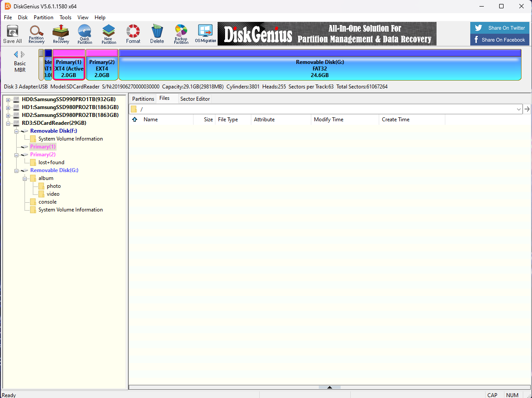This screenshot has width=532, height=398.
Task: Launch Quick Partition
Action: click(85, 34)
